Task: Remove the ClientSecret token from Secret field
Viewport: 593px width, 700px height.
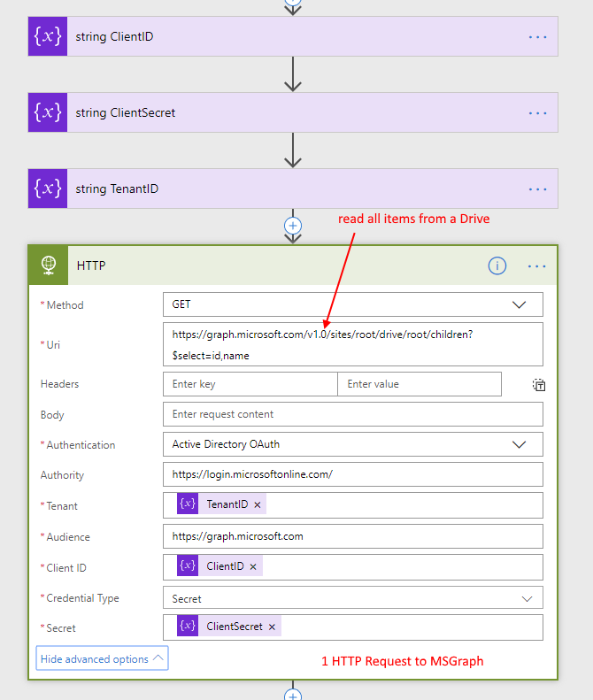Action: (272, 627)
